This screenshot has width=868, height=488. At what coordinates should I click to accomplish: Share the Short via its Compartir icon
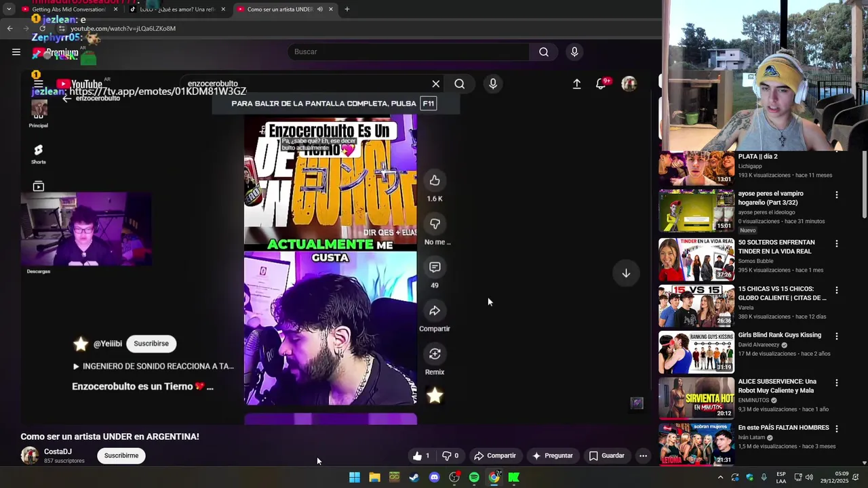(x=435, y=310)
